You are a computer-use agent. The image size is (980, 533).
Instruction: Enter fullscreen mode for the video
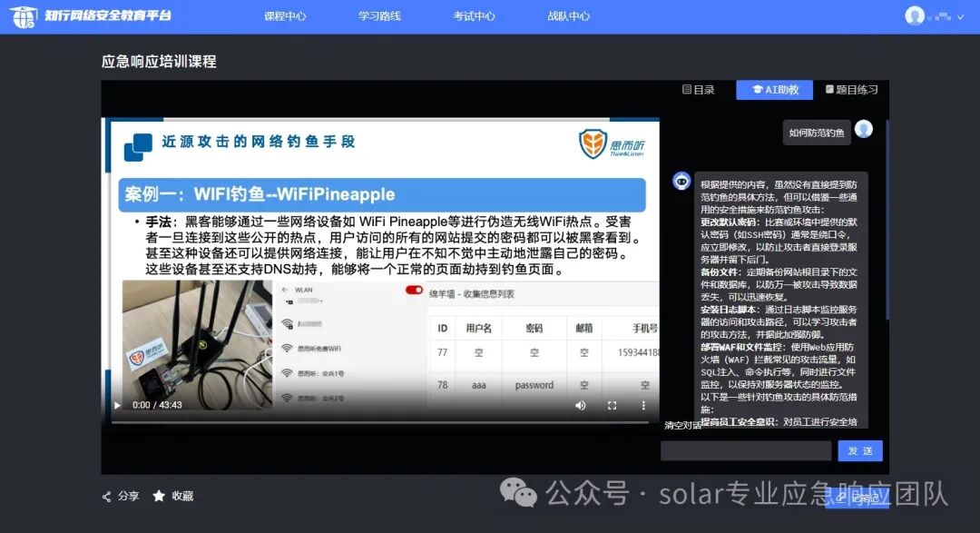612,405
